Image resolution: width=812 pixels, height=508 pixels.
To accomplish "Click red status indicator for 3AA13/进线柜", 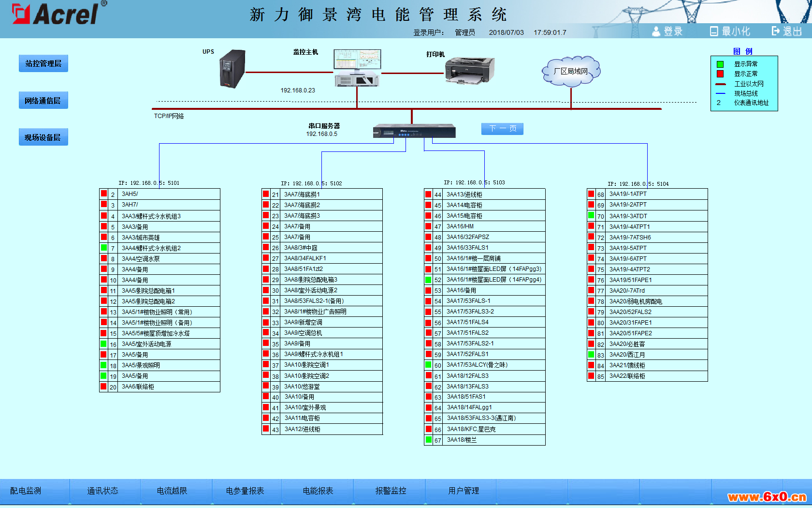I will (x=428, y=194).
